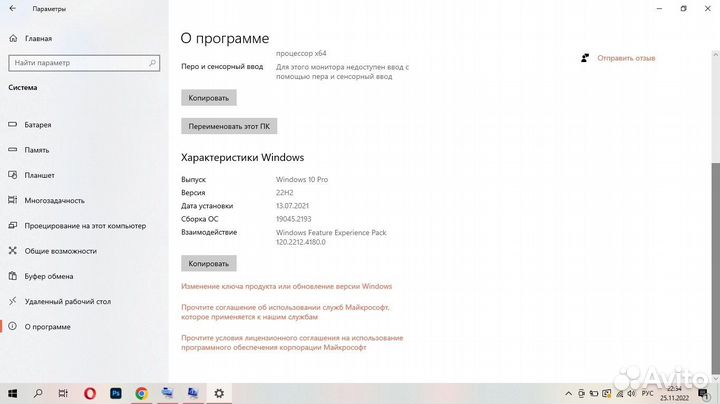This screenshot has height=404, width=720.
Task: Click the feedback person icon
Action: tap(585, 58)
